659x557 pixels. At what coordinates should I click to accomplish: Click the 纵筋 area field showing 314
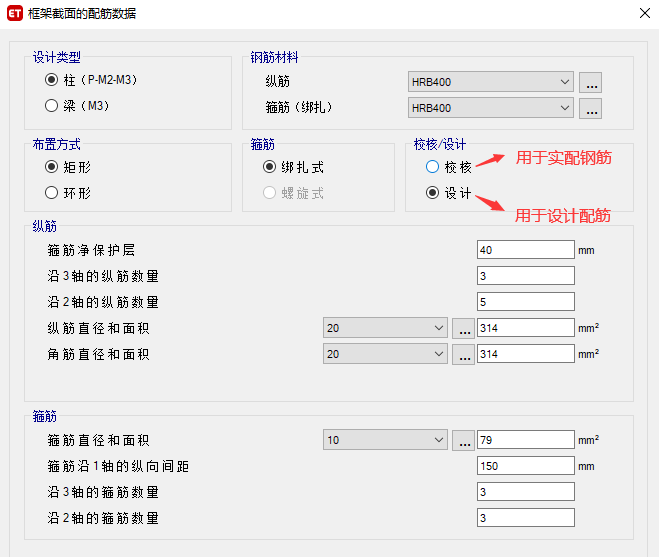pos(526,328)
